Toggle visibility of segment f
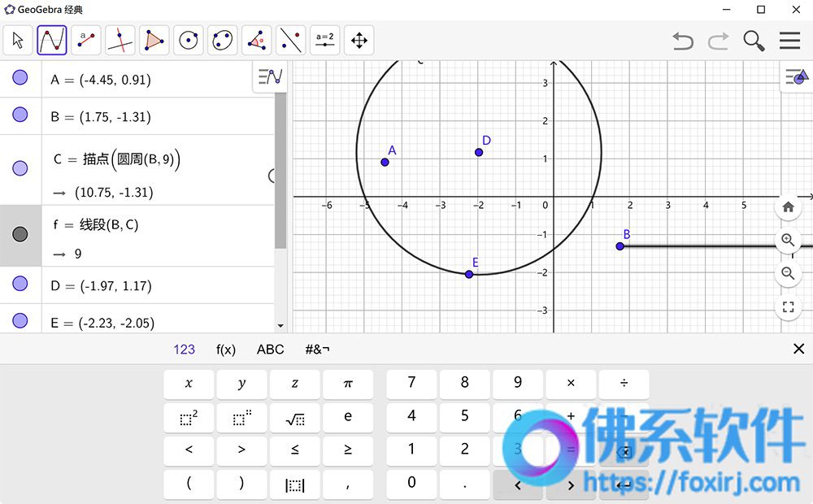Image resolution: width=813 pixels, height=504 pixels. point(20,234)
